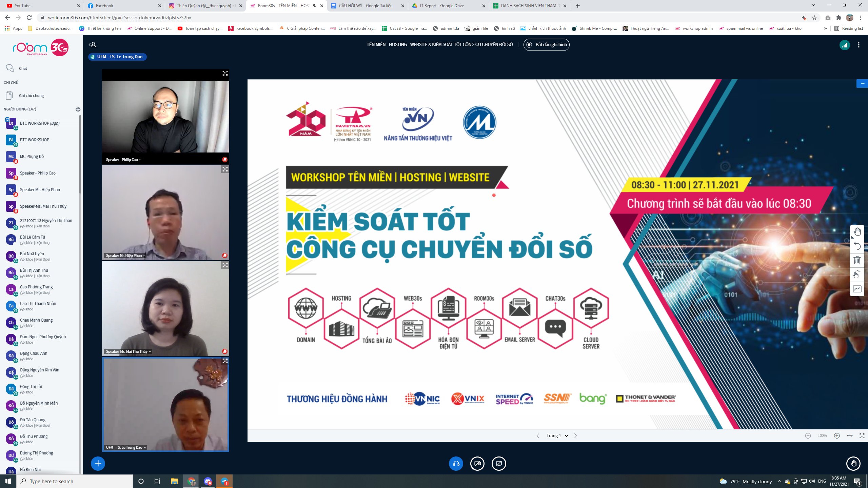This screenshot has width=868, height=488.
Task: Switch to CÂU HỎI WS Google Docs tab
Action: tap(368, 6)
